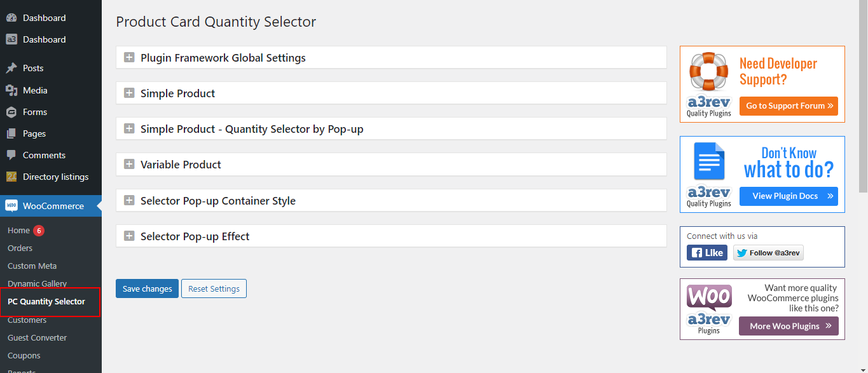Image resolution: width=868 pixels, height=373 pixels.
Task: Click the a3 Dashboard icon
Action: coord(11,39)
